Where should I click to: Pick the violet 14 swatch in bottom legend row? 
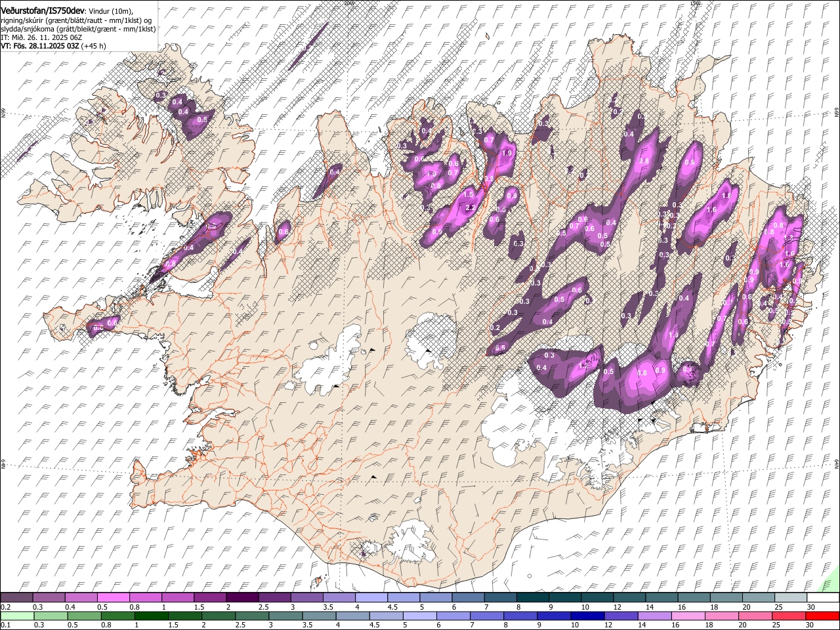654,616
